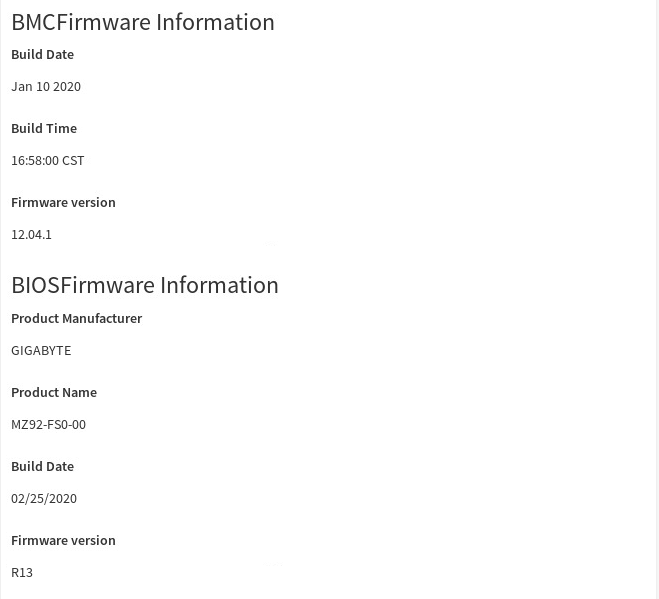Click the CST timezone text
Image resolution: width=659 pixels, height=599 pixels.
(x=73, y=160)
